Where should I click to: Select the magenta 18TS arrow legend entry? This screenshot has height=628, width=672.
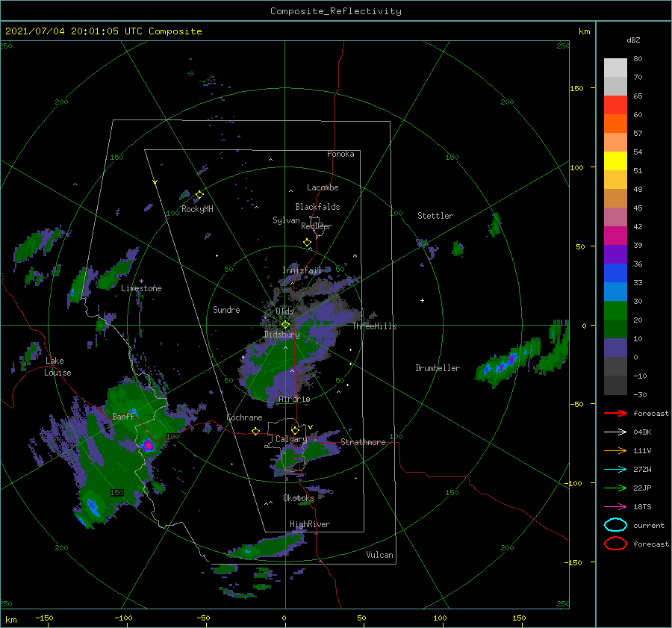(615, 507)
